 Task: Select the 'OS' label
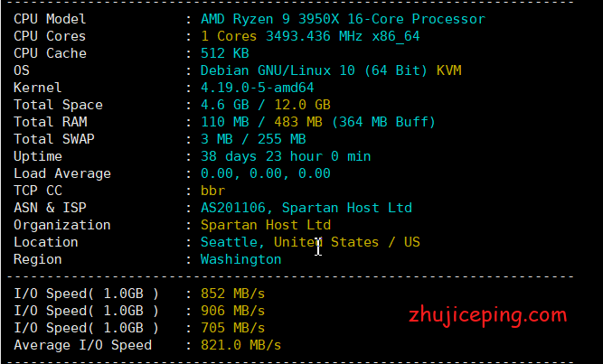coord(22,70)
